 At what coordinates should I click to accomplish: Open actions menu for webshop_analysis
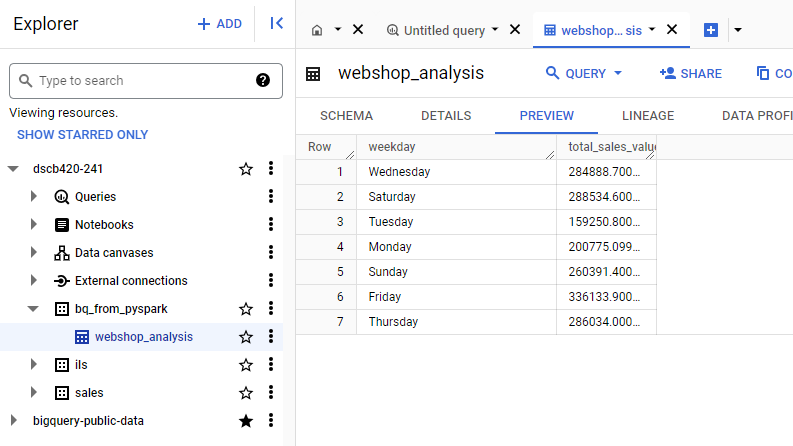pyautogui.click(x=271, y=336)
